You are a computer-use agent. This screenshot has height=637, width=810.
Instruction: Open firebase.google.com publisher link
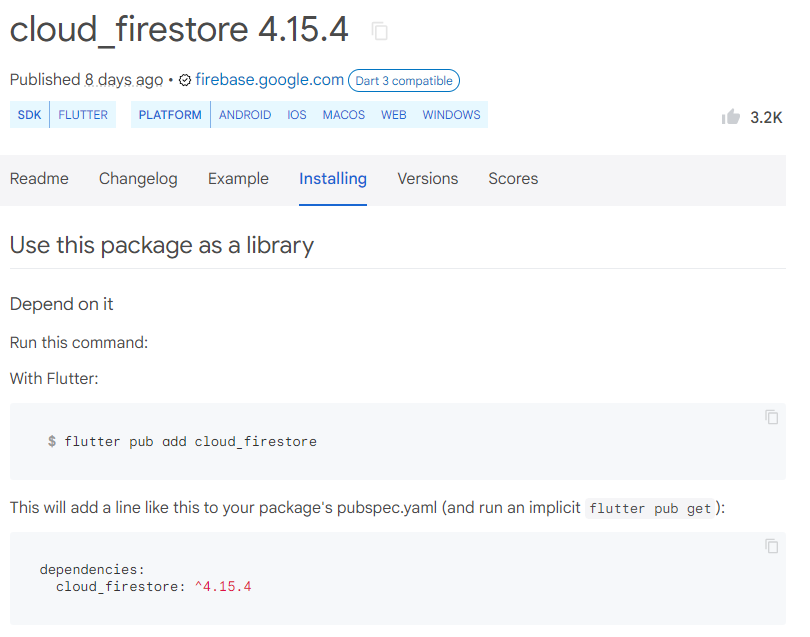point(269,80)
